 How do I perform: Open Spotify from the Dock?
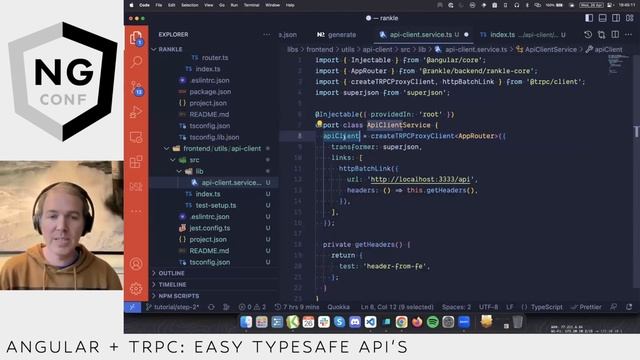[x=433, y=322]
